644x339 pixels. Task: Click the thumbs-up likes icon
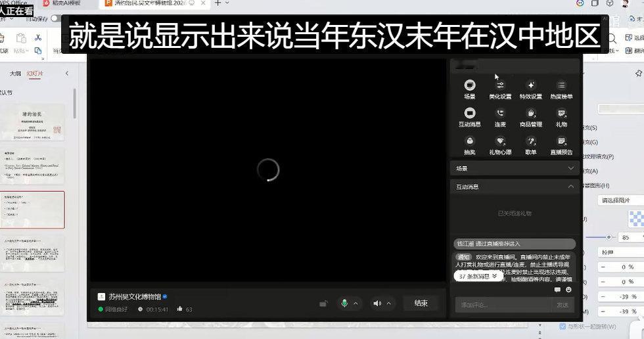click(179, 309)
